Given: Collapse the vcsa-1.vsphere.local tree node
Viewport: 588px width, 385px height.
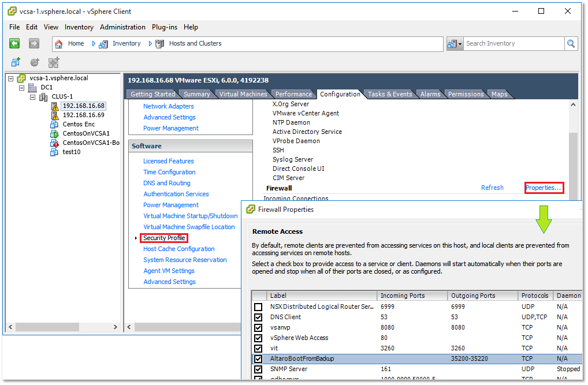Looking at the screenshot, I should coord(11,79).
